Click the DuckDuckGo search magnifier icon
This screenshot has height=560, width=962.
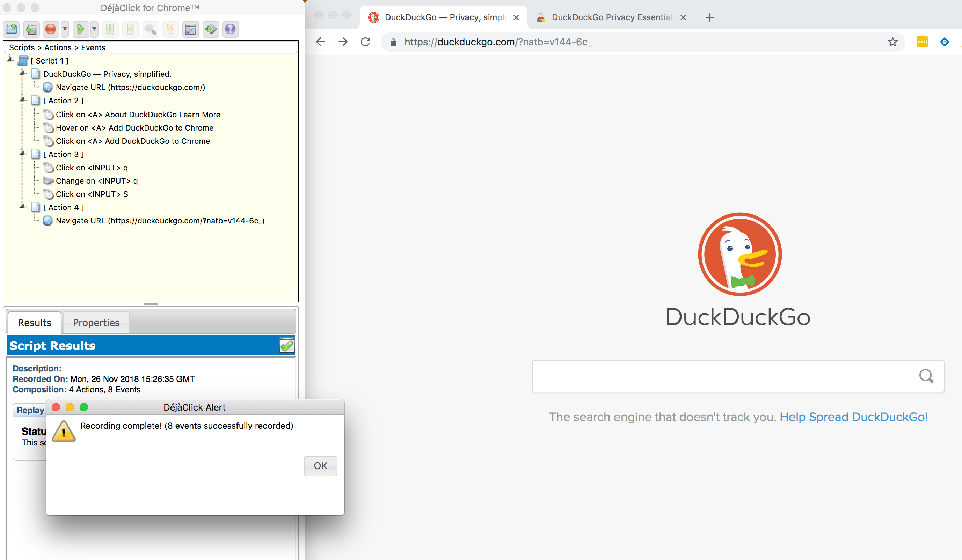[x=926, y=376]
